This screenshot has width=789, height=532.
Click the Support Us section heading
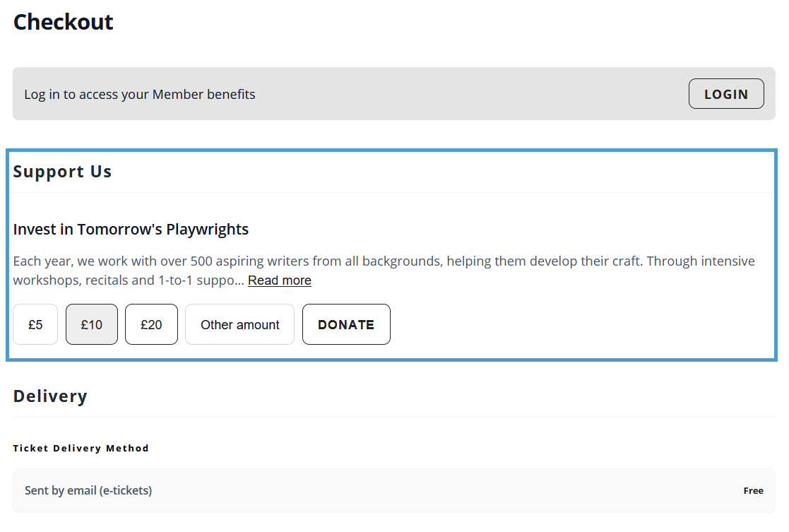pos(62,172)
